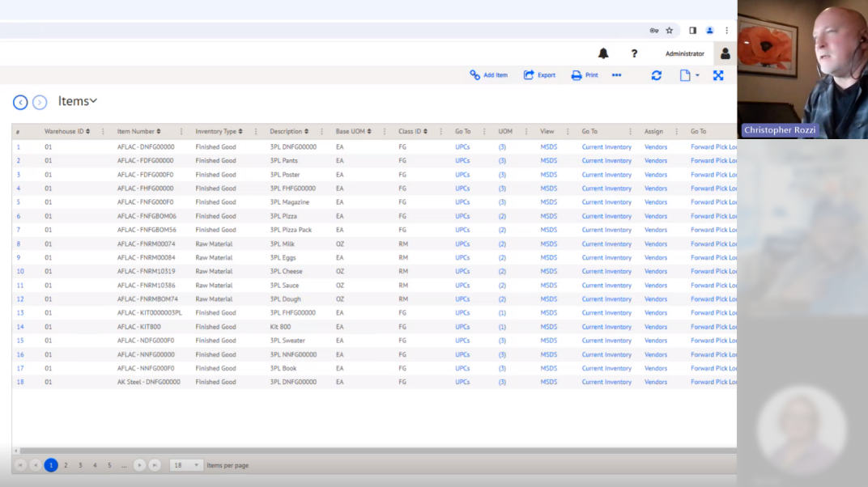
Task: Sort by Item Number column
Action: [x=139, y=132]
